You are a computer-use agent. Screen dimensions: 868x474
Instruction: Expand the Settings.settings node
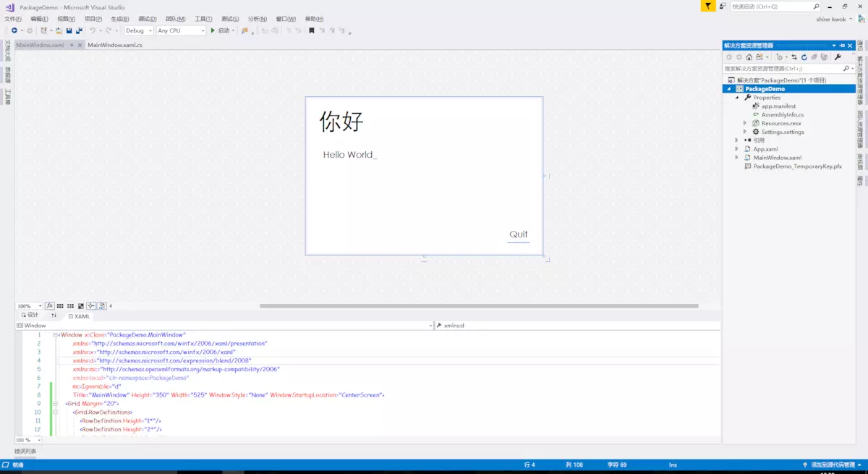pos(745,132)
